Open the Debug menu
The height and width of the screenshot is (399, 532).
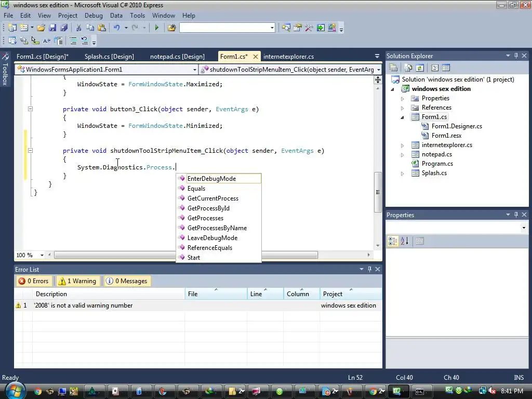pyautogui.click(x=94, y=16)
